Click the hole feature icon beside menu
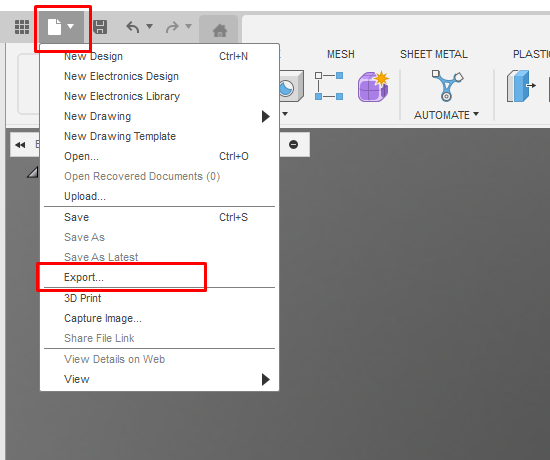Viewport: 550px width, 460px height. [291, 87]
